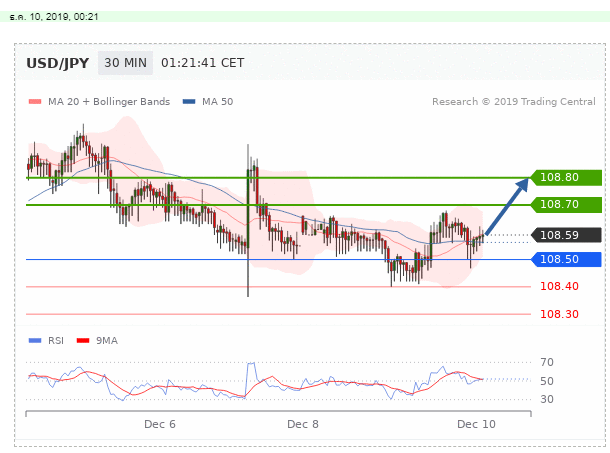Select the 108.70 green resistance label
The width and height of the screenshot is (610, 453).
pyautogui.click(x=567, y=205)
